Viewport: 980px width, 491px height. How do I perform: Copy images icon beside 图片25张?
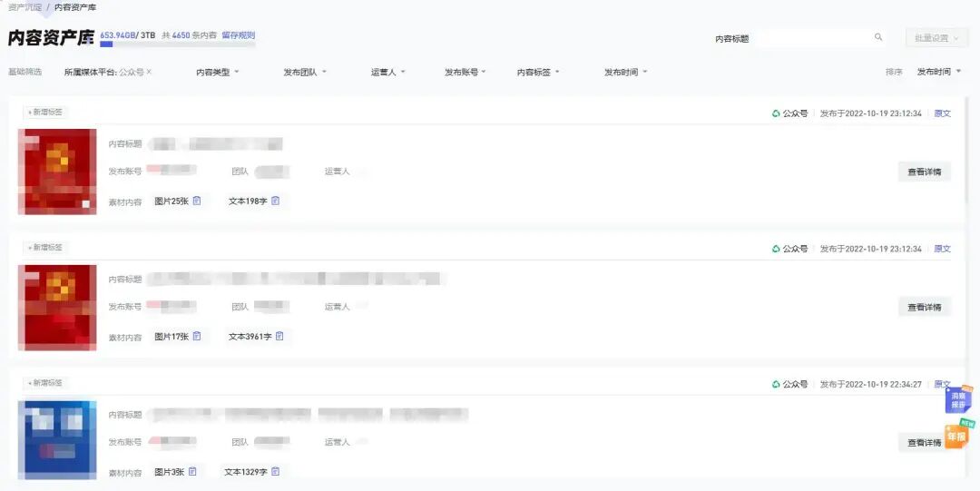pyautogui.click(x=197, y=201)
